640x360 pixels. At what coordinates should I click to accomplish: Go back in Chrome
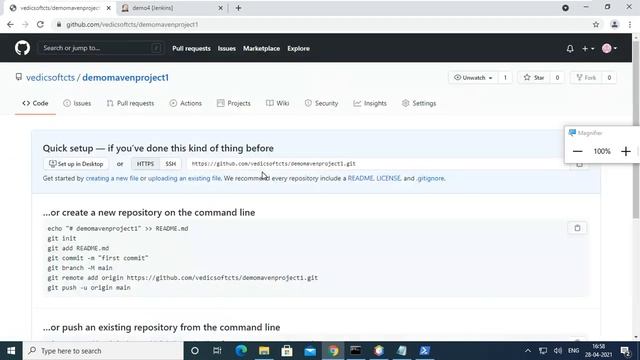[10, 24]
